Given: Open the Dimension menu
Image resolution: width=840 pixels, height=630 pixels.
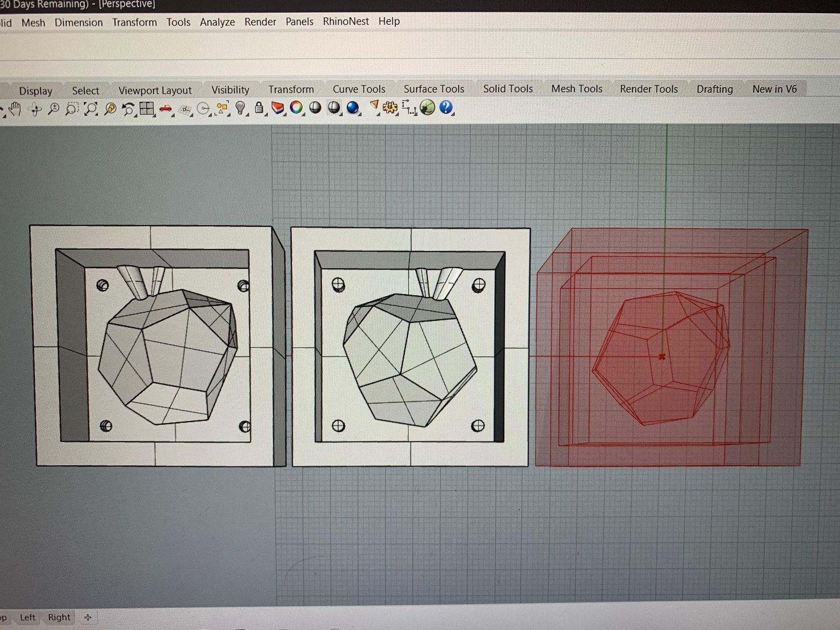Looking at the screenshot, I should click(79, 23).
